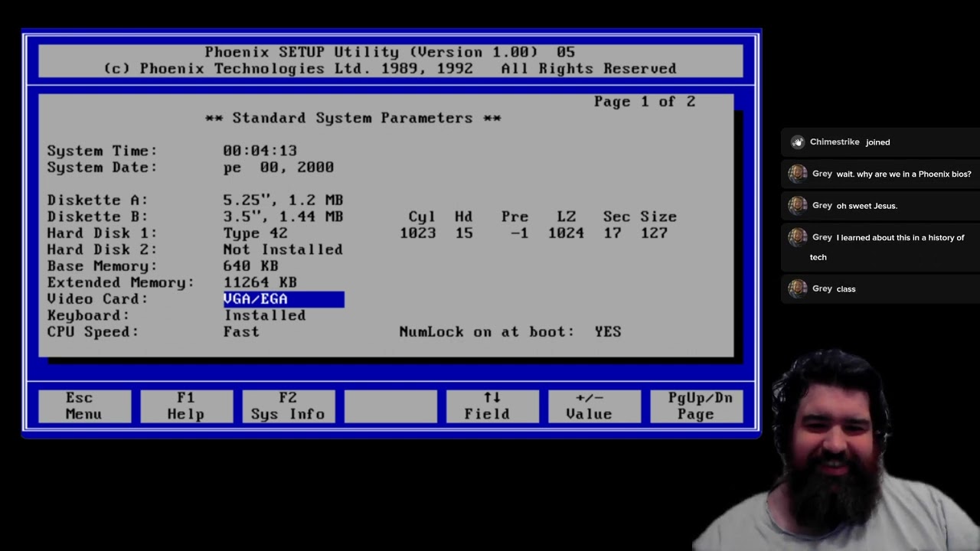Viewport: 980px width, 551px height.
Task: Click the cylinder value 1023
Action: pos(418,233)
